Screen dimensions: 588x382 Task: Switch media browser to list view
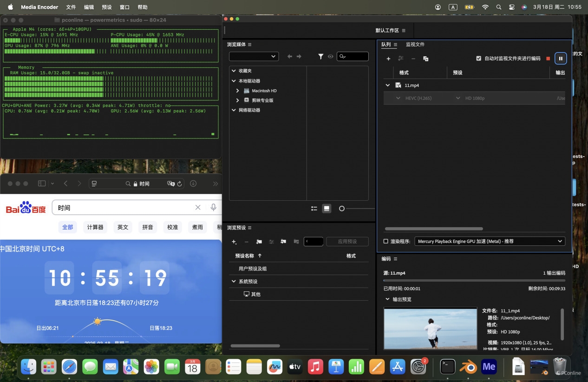[314, 209]
